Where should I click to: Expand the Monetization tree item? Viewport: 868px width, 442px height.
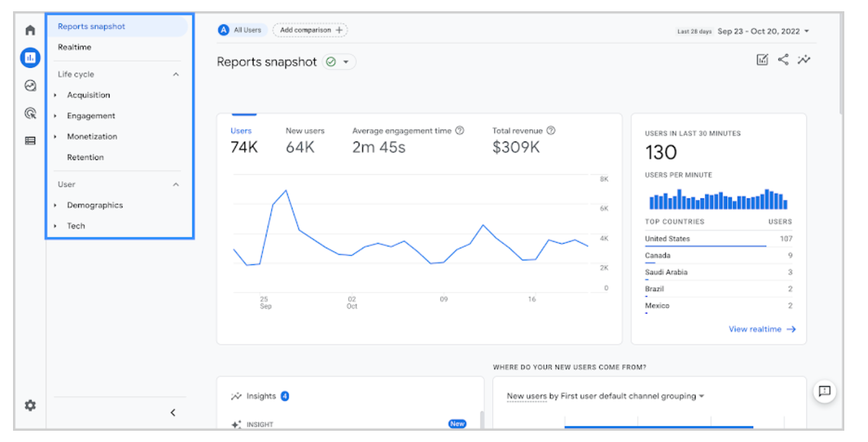[x=55, y=136]
